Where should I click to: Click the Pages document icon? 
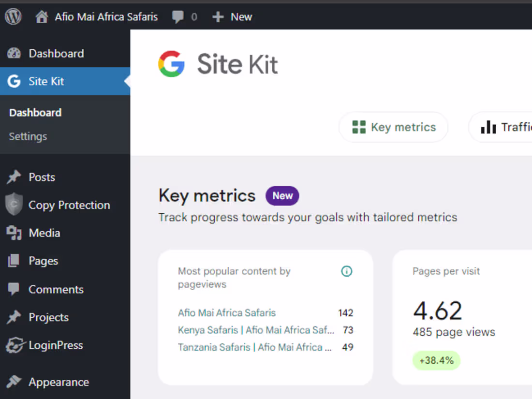(15, 261)
